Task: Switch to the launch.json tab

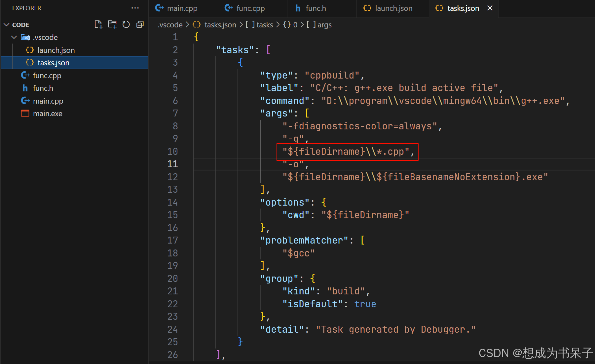Action: coord(393,8)
